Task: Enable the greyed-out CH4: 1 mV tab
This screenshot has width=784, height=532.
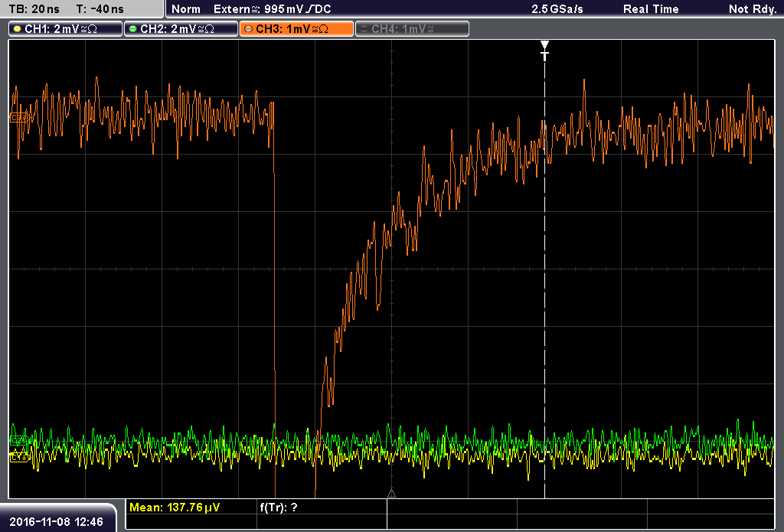Action: [412, 28]
